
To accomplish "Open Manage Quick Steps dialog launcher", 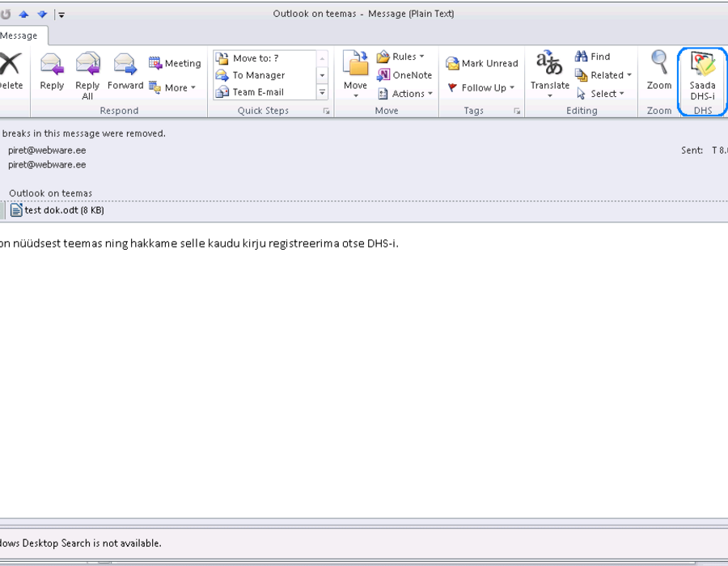I will [327, 111].
